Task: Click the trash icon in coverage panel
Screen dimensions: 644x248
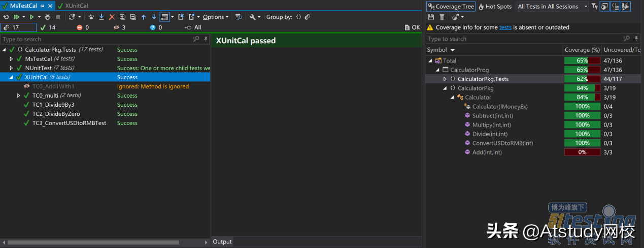Action: (x=442, y=17)
